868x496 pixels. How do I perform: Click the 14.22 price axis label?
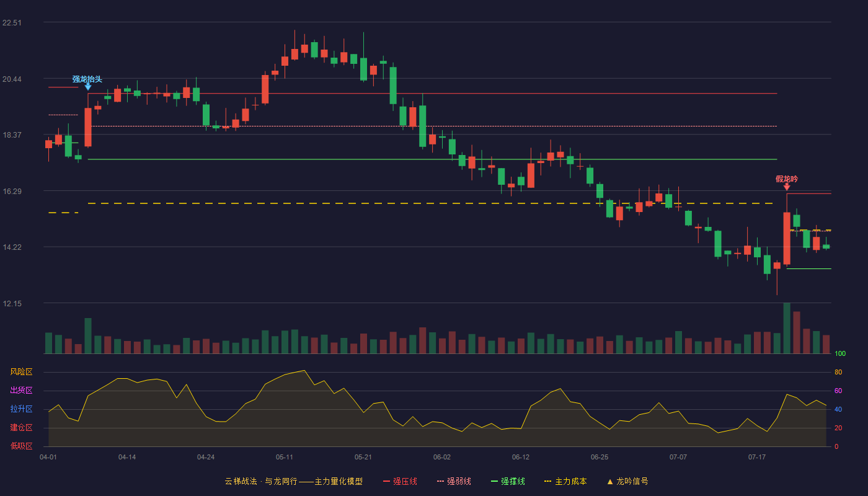[12, 247]
